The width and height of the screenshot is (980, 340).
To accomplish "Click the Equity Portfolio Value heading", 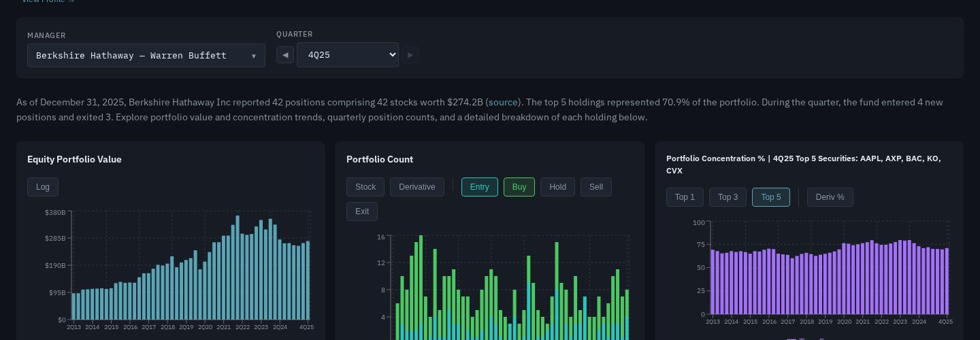I will [74, 159].
